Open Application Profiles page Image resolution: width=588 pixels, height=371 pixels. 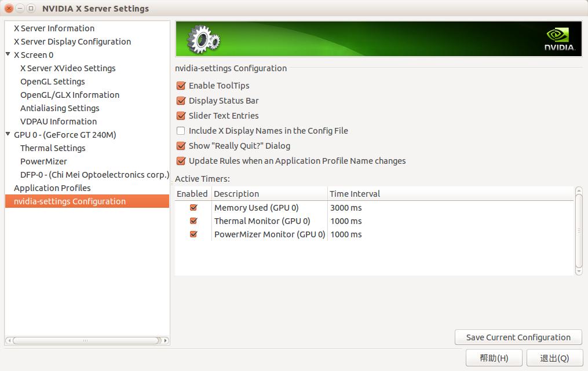52,188
